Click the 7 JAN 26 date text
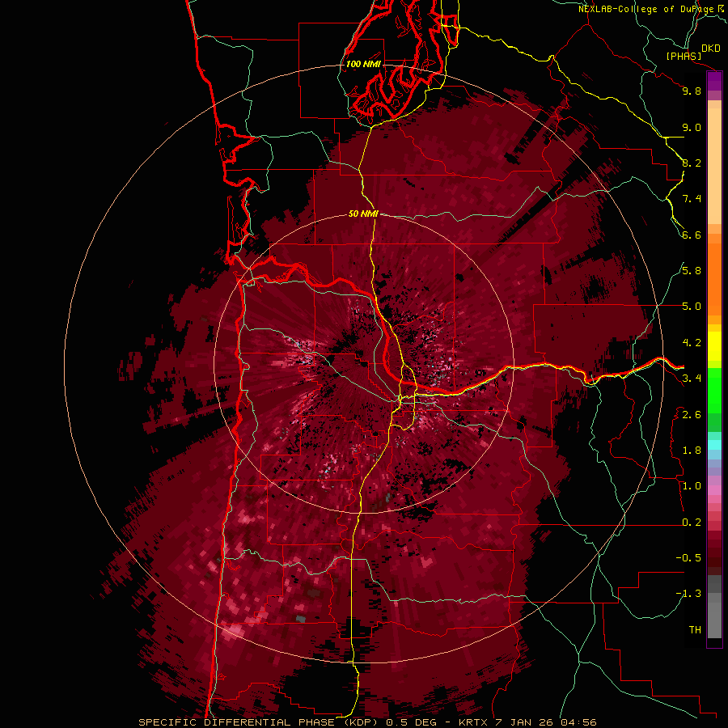 (x=525, y=722)
